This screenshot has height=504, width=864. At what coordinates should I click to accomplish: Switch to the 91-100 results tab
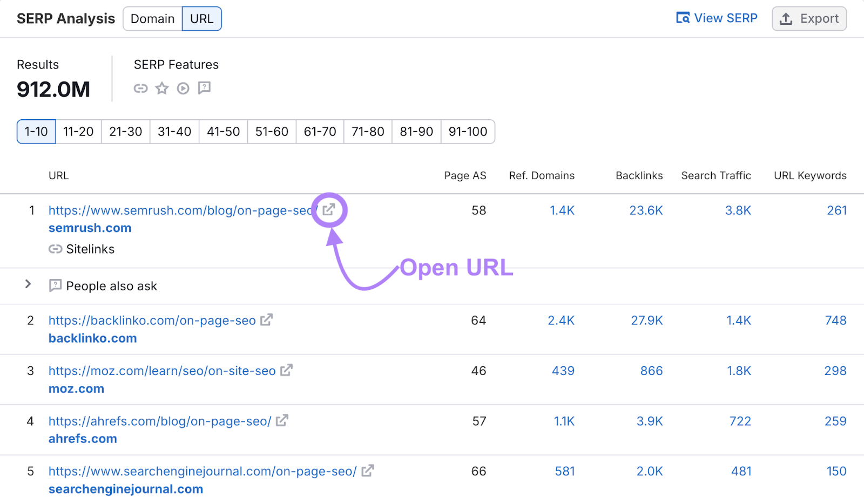468,131
